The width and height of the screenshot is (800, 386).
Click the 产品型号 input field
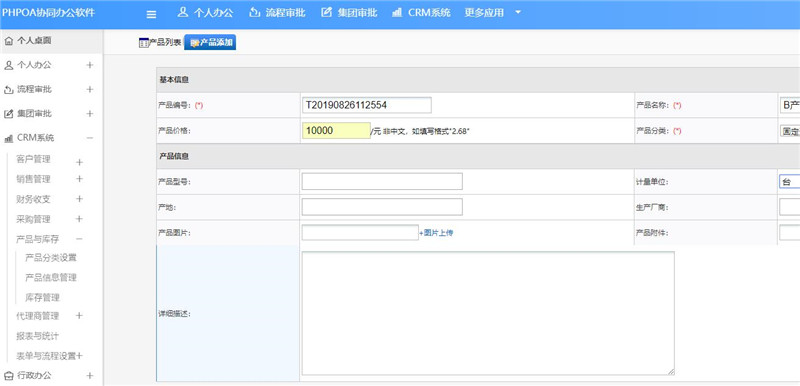382,182
